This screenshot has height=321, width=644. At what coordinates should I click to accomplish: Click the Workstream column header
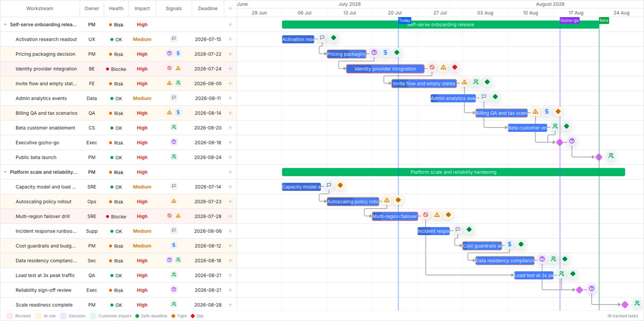coord(40,8)
